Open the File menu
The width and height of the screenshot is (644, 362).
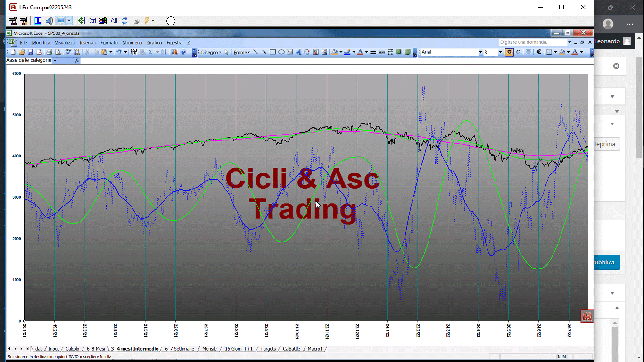tap(24, 43)
